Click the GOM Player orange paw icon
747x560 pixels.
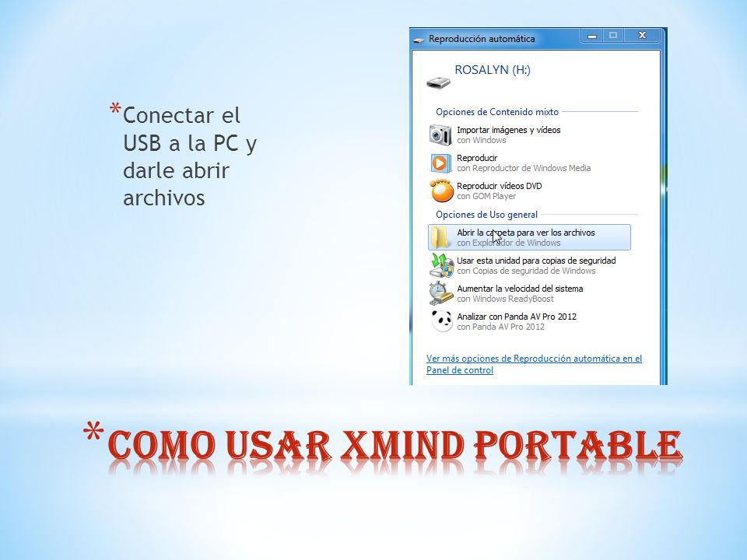[x=441, y=191]
